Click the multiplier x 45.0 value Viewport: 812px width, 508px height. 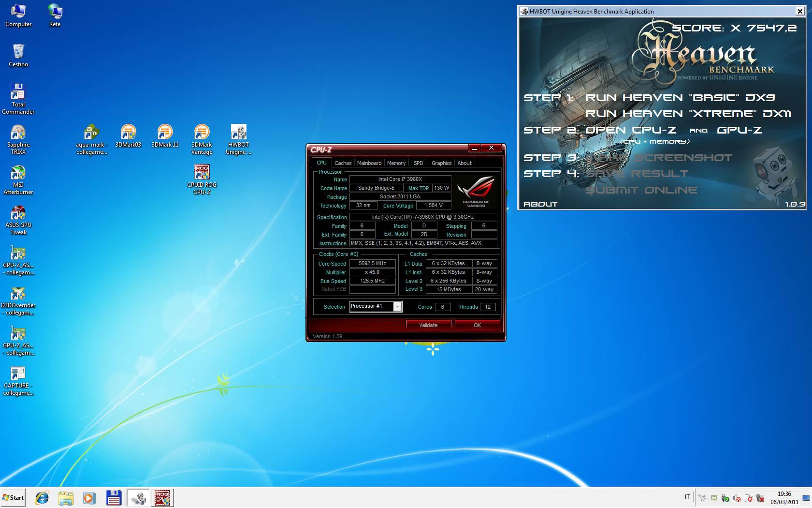click(373, 272)
